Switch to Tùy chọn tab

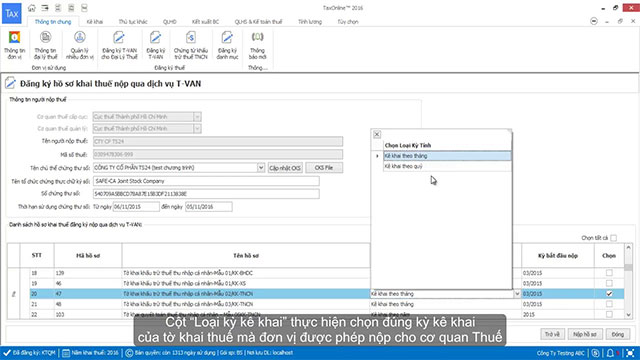pyautogui.click(x=348, y=22)
